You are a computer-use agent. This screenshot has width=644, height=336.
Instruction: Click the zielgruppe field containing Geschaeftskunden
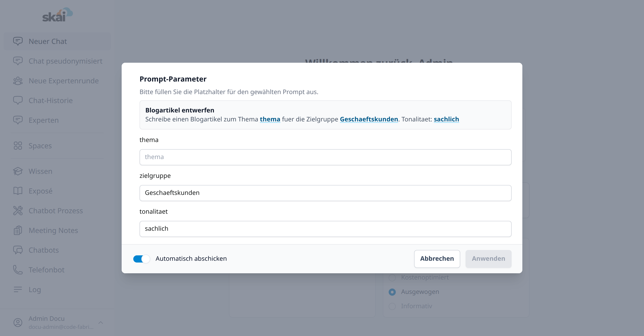(325, 193)
